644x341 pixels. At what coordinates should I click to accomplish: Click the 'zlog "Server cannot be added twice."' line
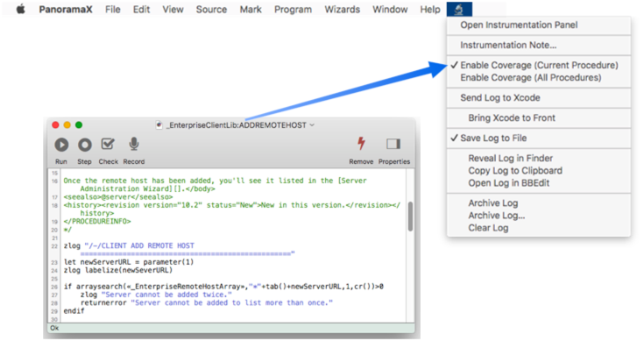[x=156, y=295]
